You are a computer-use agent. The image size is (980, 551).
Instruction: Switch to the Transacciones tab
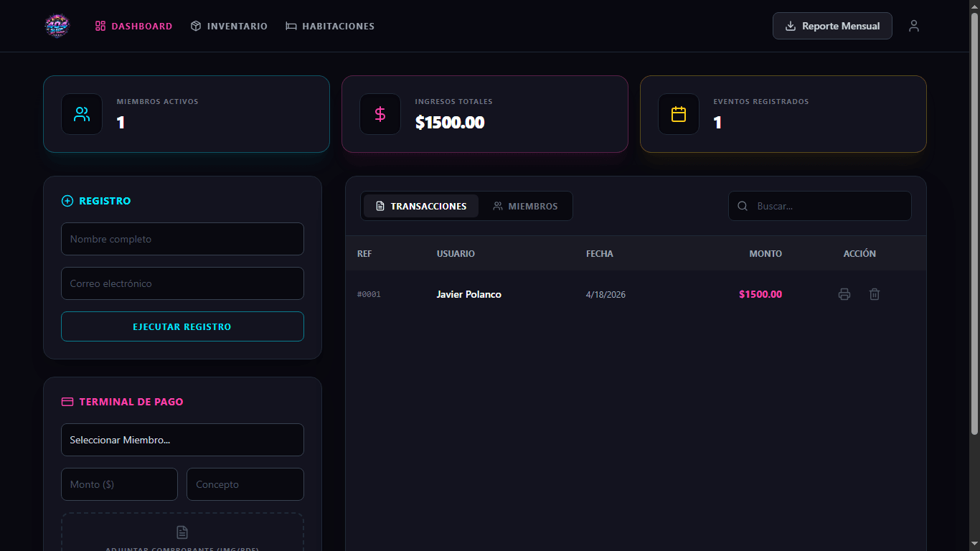click(x=421, y=206)
